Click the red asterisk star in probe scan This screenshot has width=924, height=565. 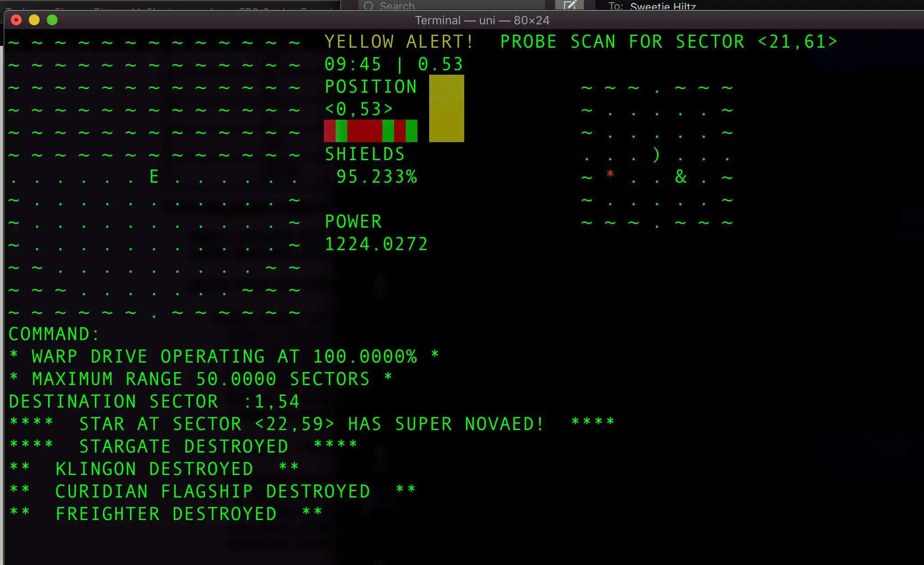610,175
